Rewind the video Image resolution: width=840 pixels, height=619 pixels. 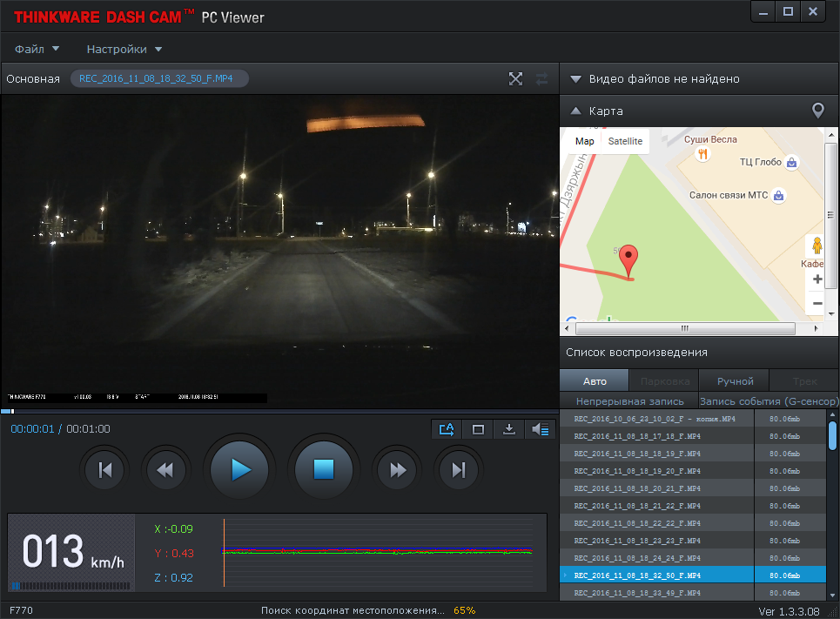pos(165,470)
